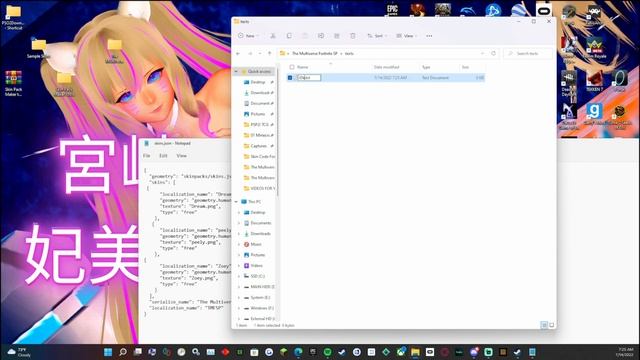Image resolution: width=640 pixels, height=360 pixels.
Task: Click the taskbar clock showing 7:25 AM
Action: click(625, 352)
